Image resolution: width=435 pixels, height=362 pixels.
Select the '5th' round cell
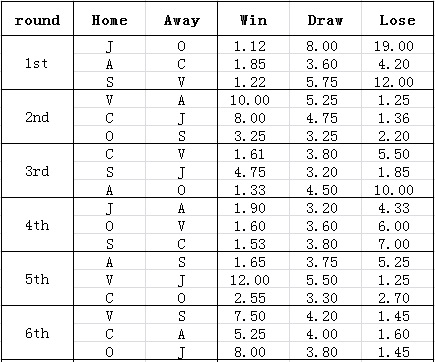(x=37, y=279)
